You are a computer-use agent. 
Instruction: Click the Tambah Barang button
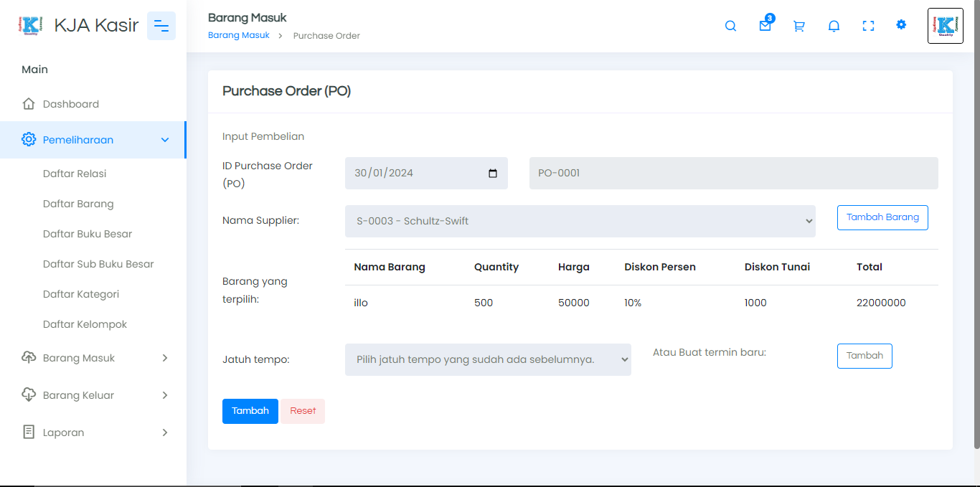point(882,217)
